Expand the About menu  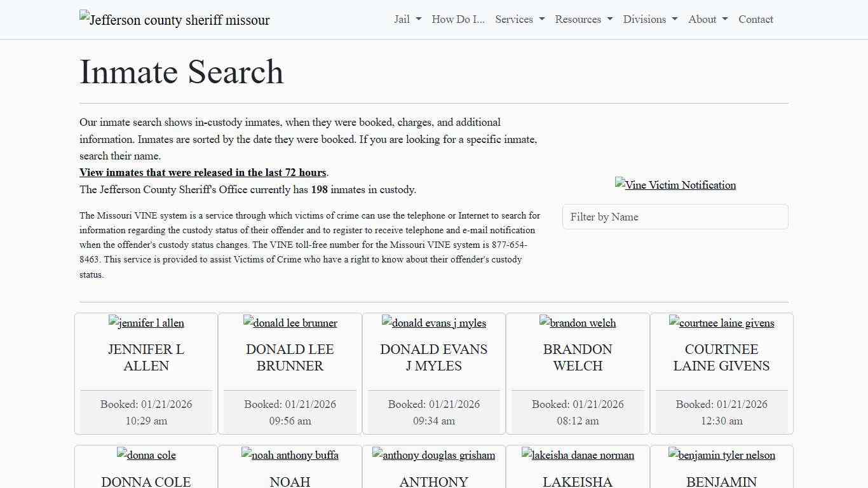click(707, 19)
